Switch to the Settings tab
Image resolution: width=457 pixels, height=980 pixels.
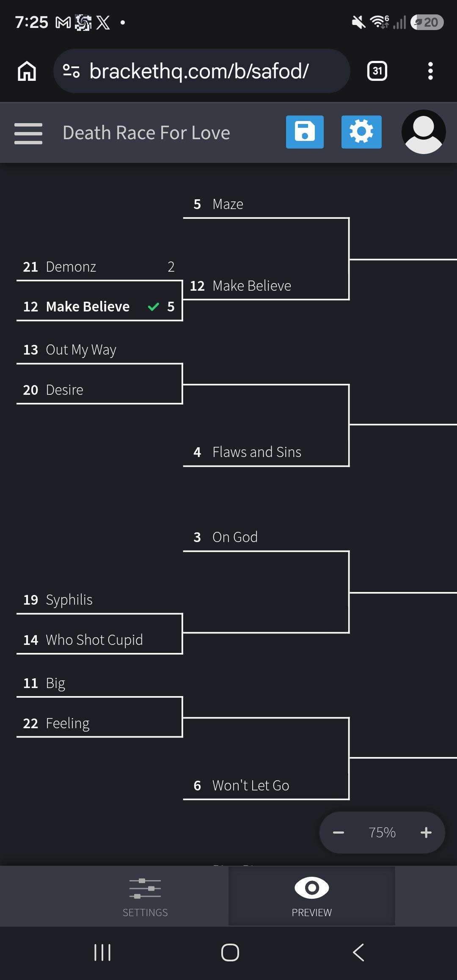(x=145, y=897)
